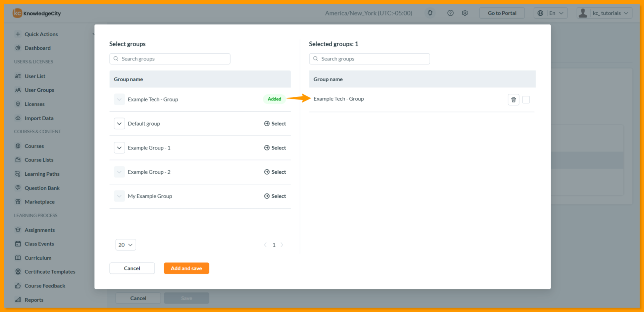Select Example Group - 2
Image resolution: width=644 pixels, height=312 pixels.
tap(275, 172)
